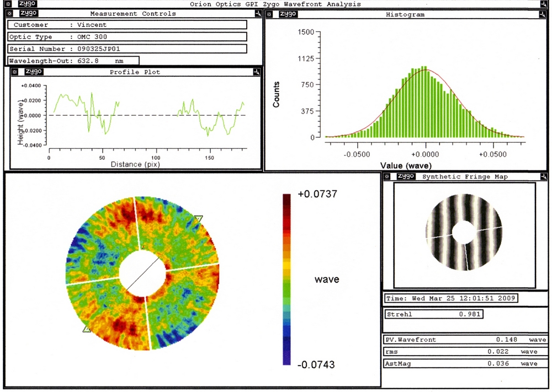The width and height of the screenshot is (552, 392).
Task: Click the zygo logo in Measurement Controls title
Action: tap(29, 13)
